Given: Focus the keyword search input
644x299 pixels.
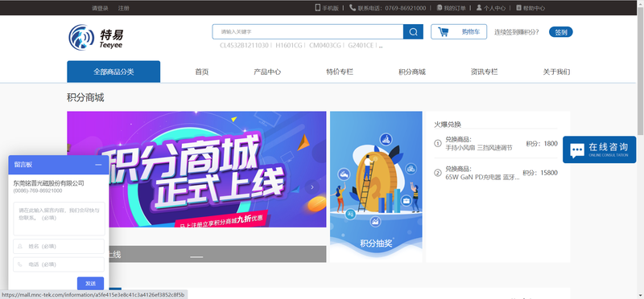Looking at the screenshot, I should click(x=308, y=32).
